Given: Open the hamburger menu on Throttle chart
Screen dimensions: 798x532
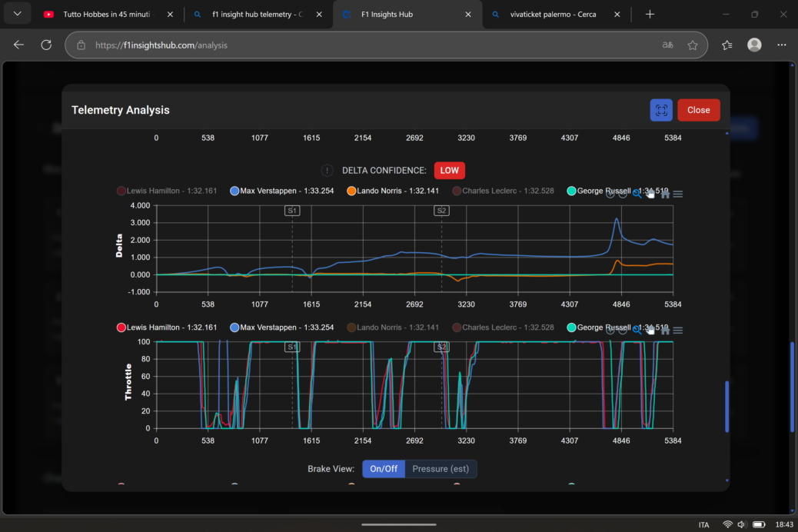Looking at the screenshot, I should click(x=678, y=331).
